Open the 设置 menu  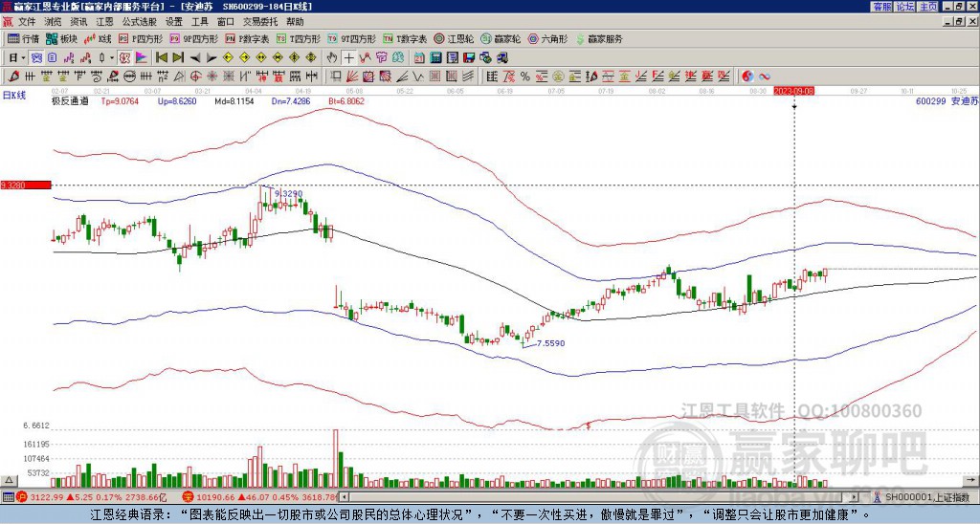tap(174, 22)
